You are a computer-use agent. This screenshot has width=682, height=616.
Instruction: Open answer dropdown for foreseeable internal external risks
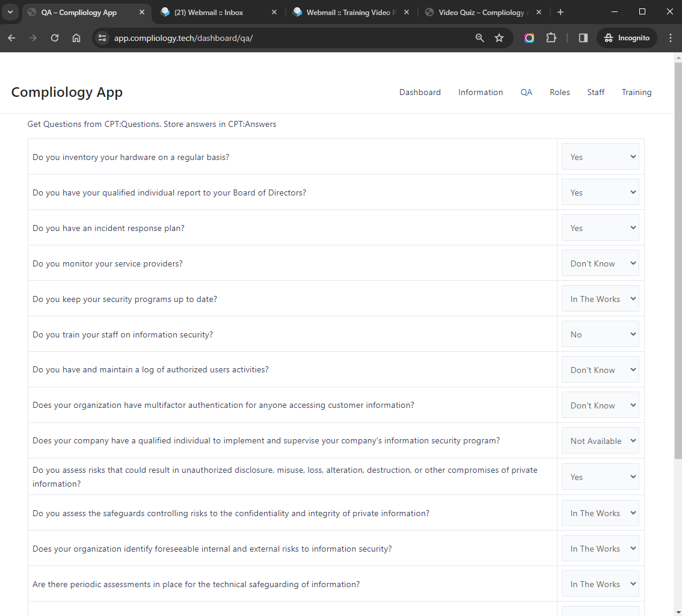[x=600, y=549]
